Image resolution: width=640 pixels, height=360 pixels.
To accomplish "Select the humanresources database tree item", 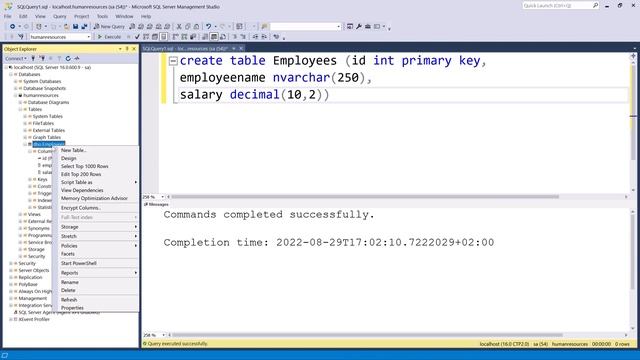I will click(41, 95).
